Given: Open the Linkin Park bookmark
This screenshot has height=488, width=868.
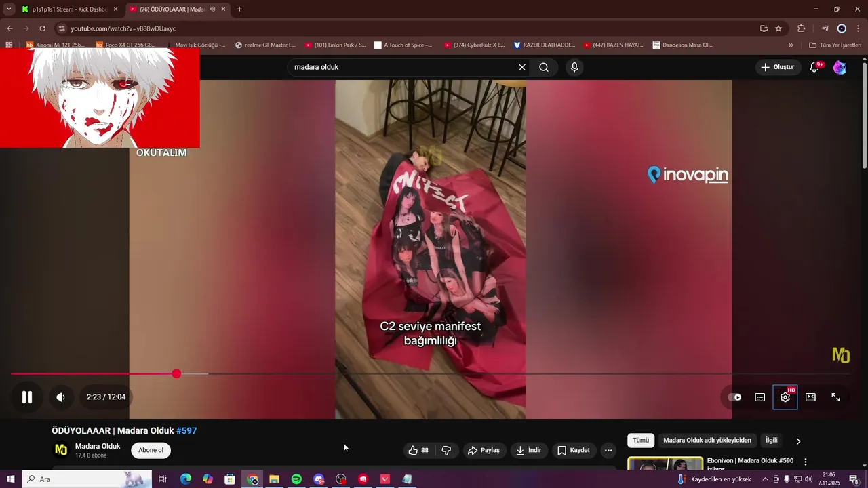Looking at the screenshot, I should [335, 45].
